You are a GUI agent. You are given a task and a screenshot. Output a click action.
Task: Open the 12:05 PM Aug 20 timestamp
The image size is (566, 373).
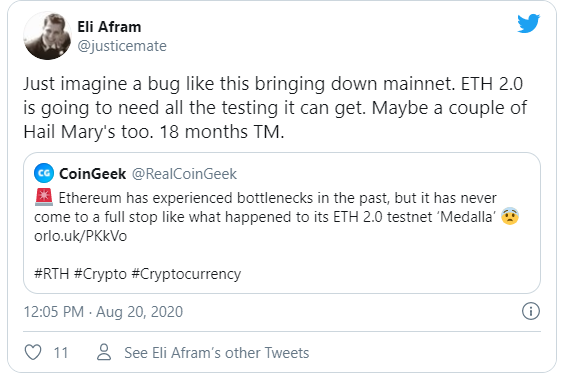tap(103, 312)
